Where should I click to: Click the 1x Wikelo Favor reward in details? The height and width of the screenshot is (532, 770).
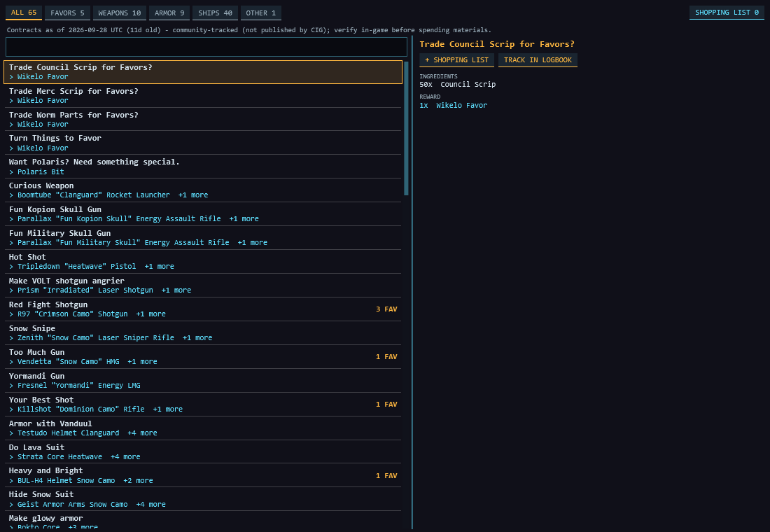[x=454, y=106]
